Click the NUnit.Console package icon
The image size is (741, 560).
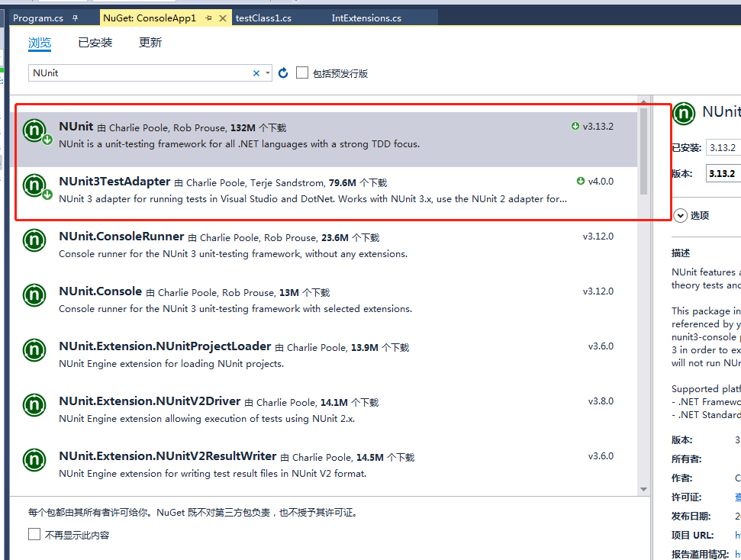click(x=34, y=295)
